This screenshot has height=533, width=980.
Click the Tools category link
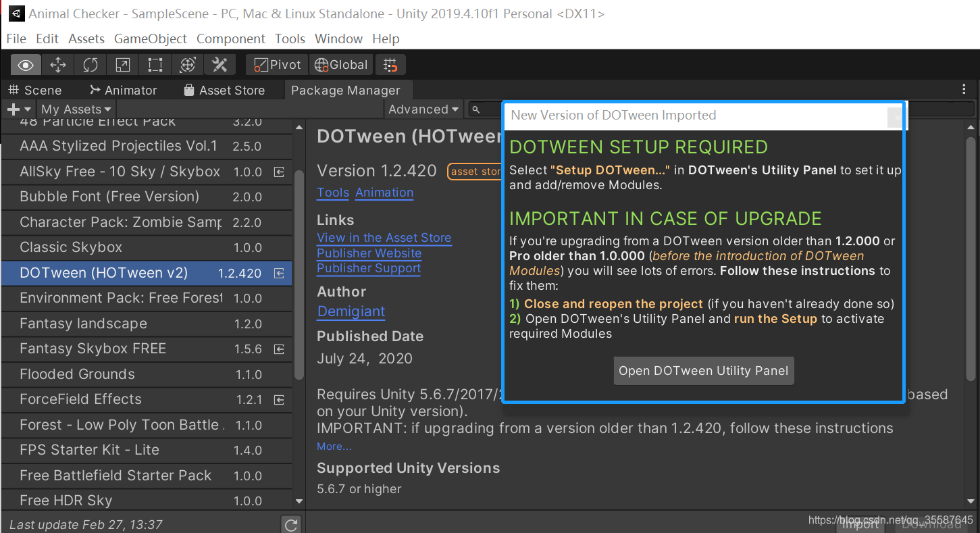[x=333, y=193]
